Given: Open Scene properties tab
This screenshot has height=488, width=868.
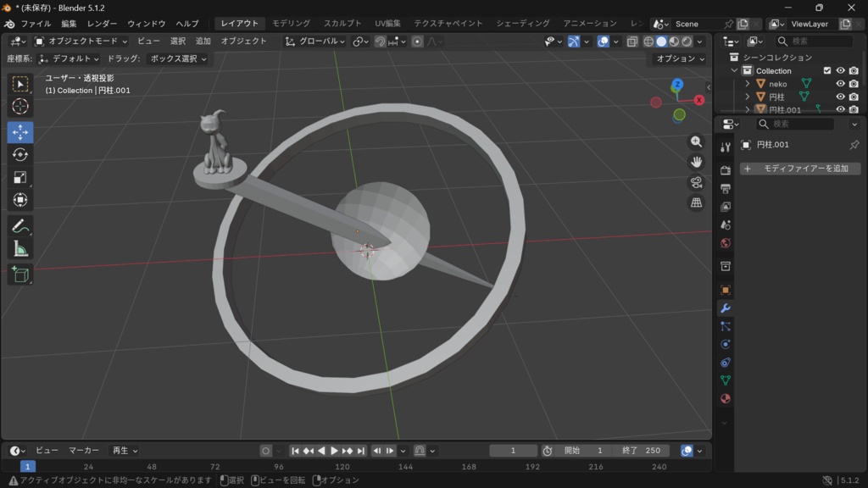Looking at the screenshot, I should pos(726,225).
